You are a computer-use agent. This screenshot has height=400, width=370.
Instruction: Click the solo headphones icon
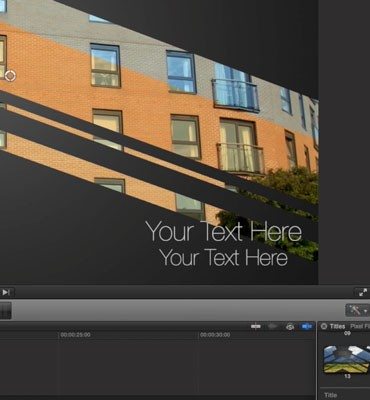(290, 326)
